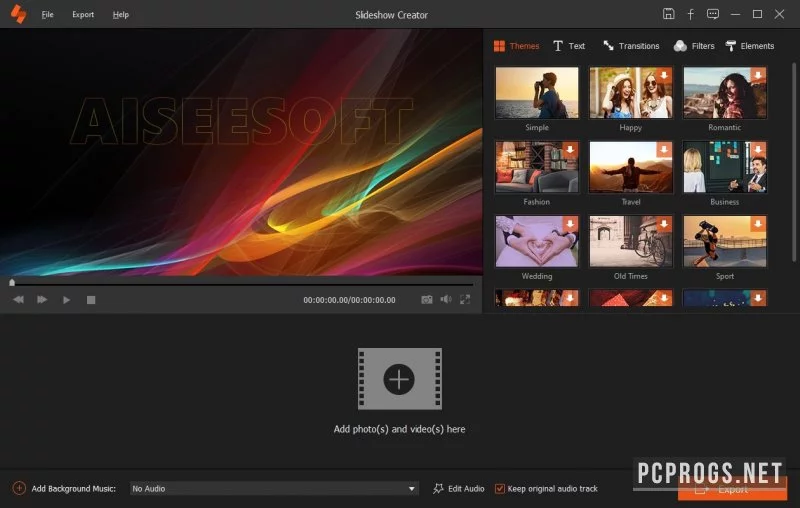Image resolution: width=800 pixels, height=508 pixels.
Task: Open the Export menu
Action: 83,15
